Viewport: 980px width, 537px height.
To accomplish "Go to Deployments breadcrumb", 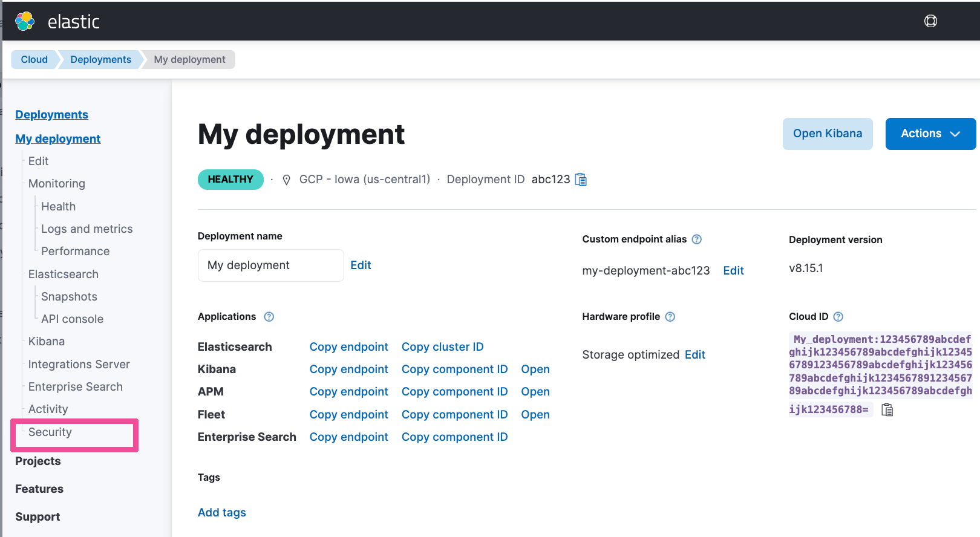I will pyautogui.click(x=100, y=59).
